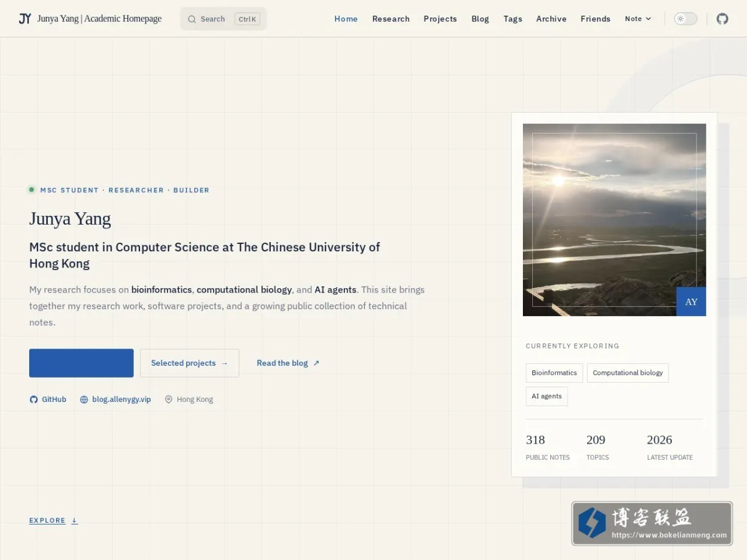Open the Archive page
Screen dimensions: 747x560
pyautogui.click(x=552, y=19)
